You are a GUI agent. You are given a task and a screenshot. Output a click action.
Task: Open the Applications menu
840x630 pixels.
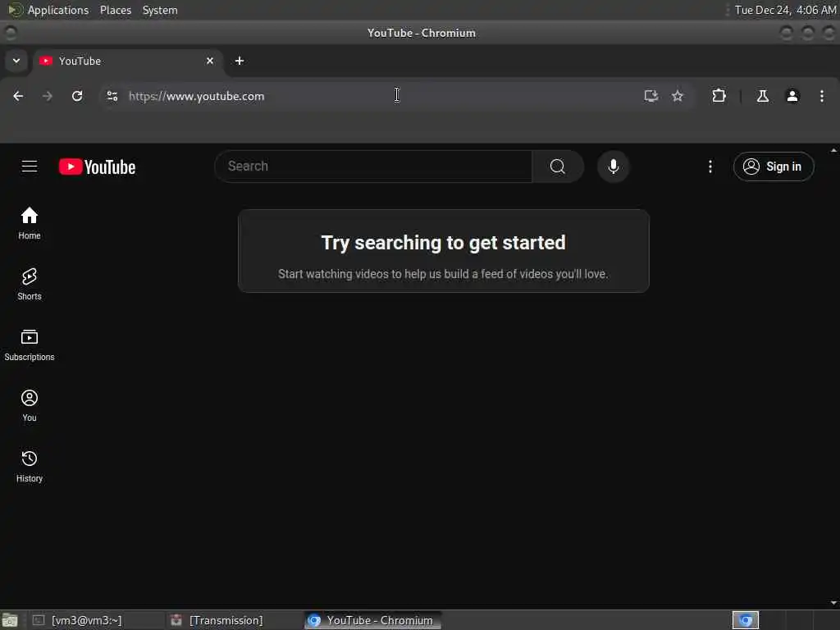(49, 10)
